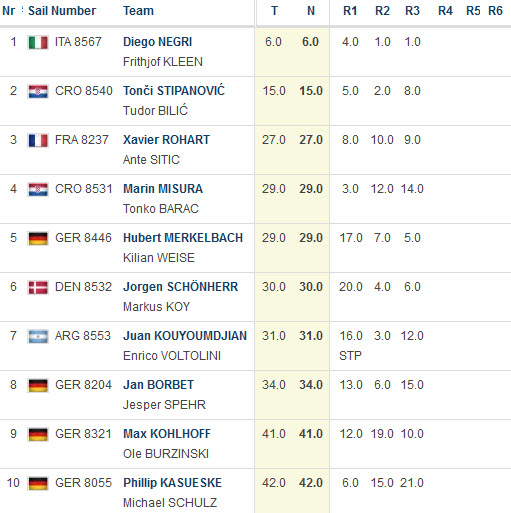
Task: Open Tonči STIPANOVIĆ team link
Action: click(174, 91)
